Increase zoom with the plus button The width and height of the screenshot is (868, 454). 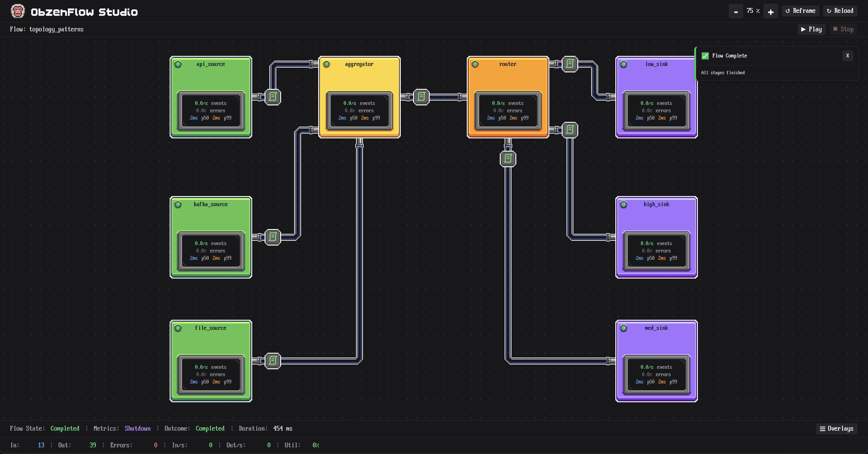(771, 11)
